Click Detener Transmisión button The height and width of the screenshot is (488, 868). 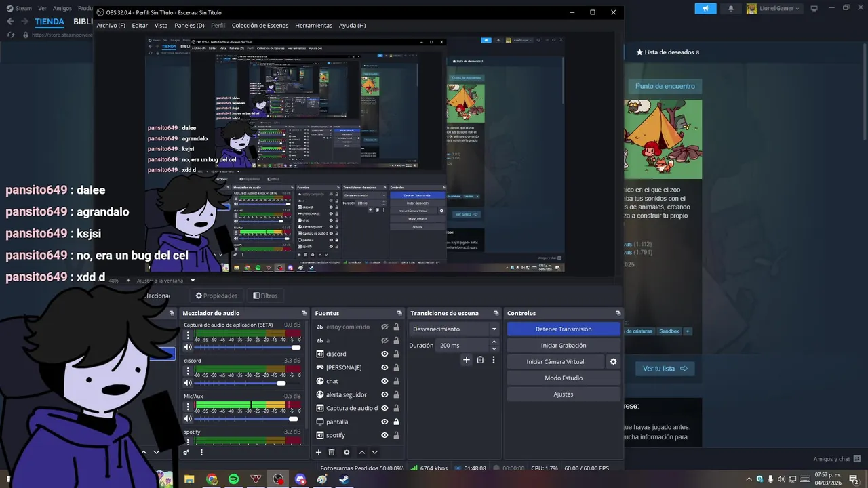pyautogui.click(x=564, y=329)
